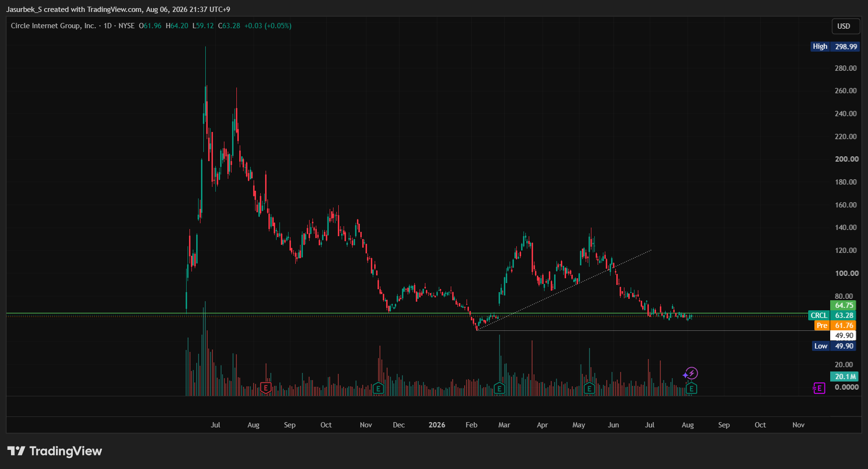The width and height of the screenshot is (868, 469).
Task: Click the 280.00 price scale value
Action: [x=846, y=68]
